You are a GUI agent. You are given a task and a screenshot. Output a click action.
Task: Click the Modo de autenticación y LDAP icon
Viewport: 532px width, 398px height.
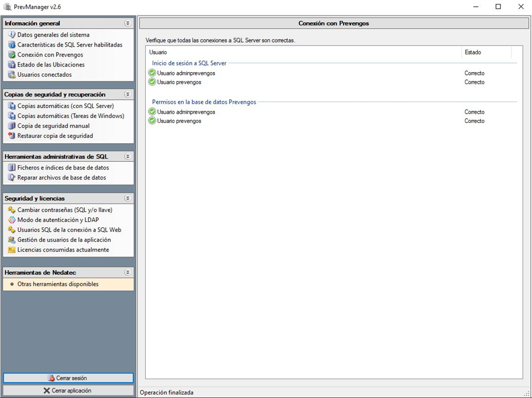[x=12, y=220]
